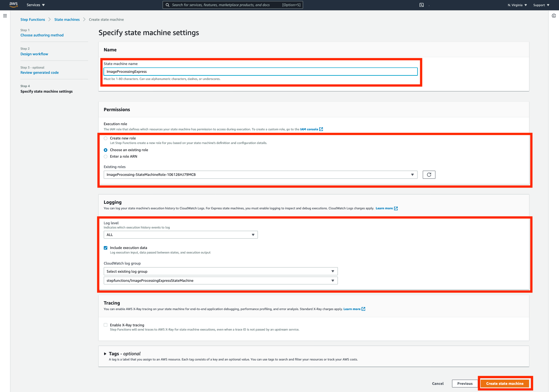Open the IAM console link
Viewport: 559px width, 392px height.
click(x=309, y=129)
